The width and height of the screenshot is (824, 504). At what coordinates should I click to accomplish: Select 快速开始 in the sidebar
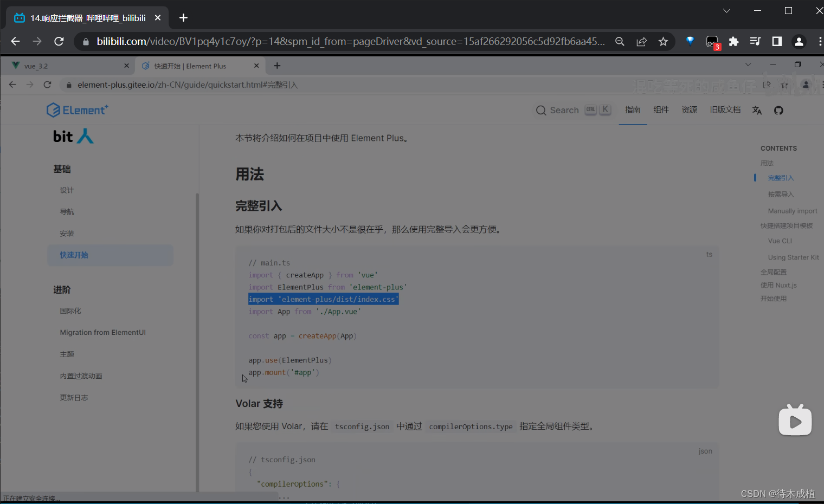pos(110,255)
